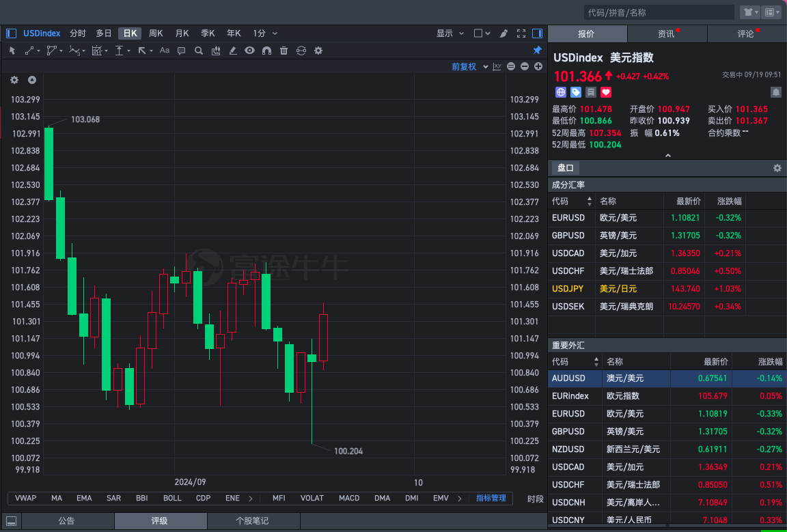Toggle the price alert bell

coord(776,92)
